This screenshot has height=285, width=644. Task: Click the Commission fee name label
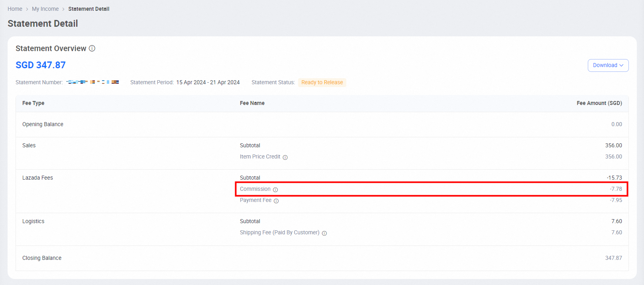point(255,189)
